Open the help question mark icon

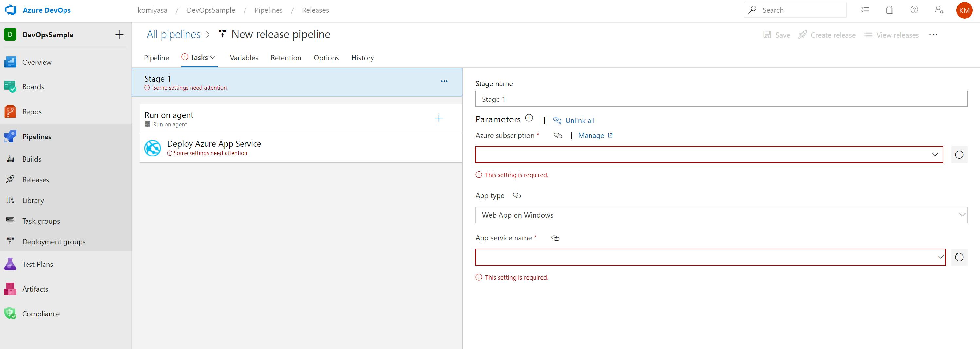coord(914,10)
